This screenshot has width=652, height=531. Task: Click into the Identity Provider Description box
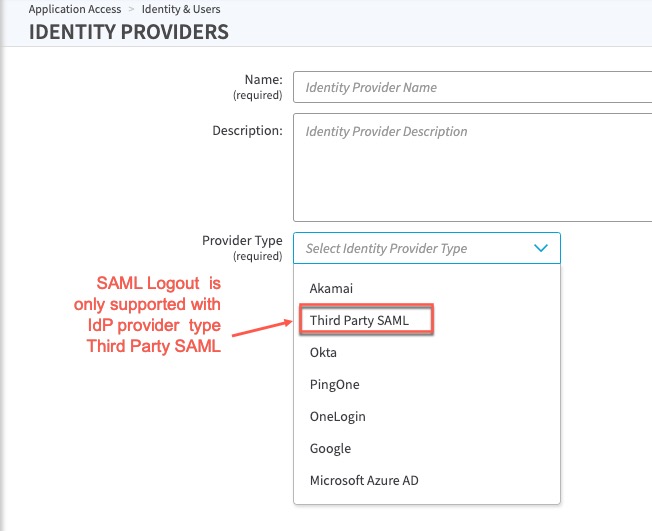[x=472, y=166]
